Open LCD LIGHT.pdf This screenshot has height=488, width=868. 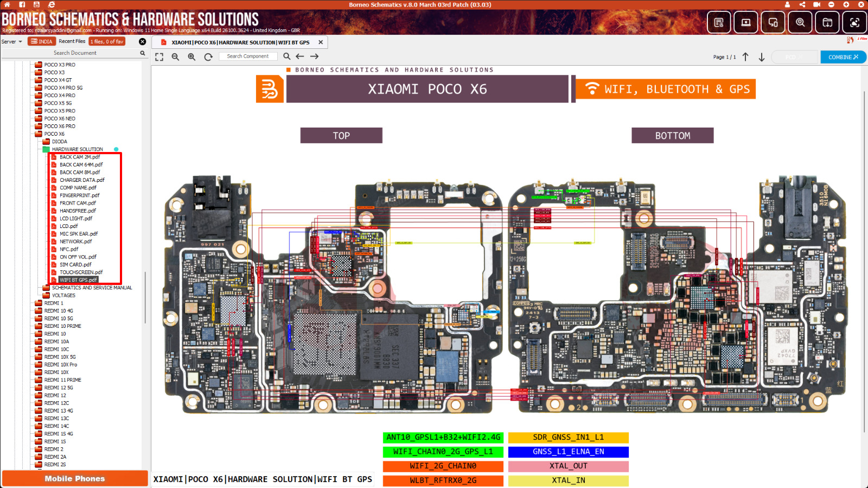[x=76, y=219]
